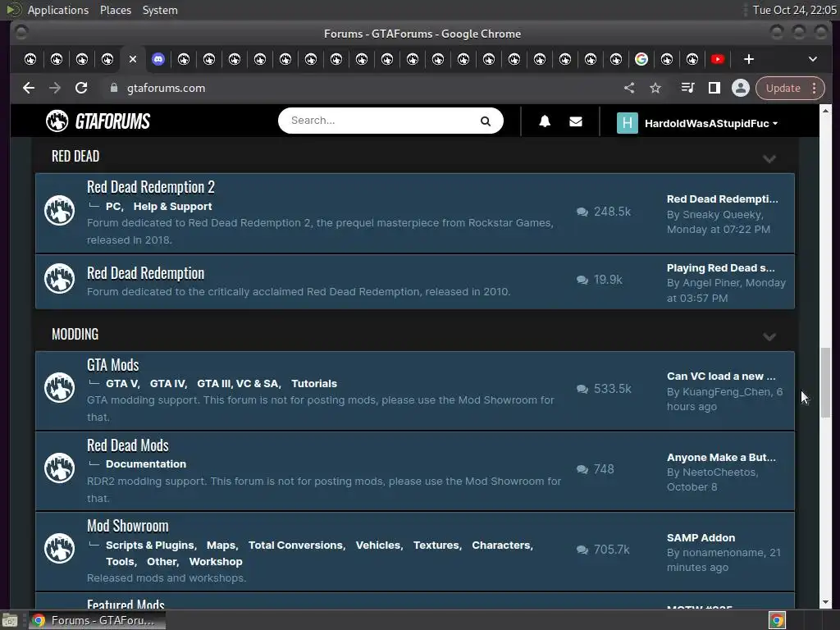Click the page vertical scrollbar thumb
840x630 pixels.
[x=825, y=382]
